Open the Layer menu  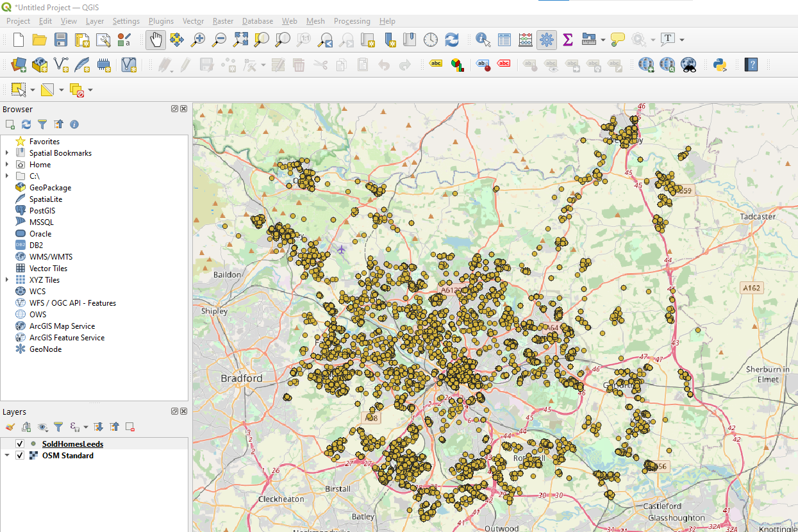click(x=95, y=21)
